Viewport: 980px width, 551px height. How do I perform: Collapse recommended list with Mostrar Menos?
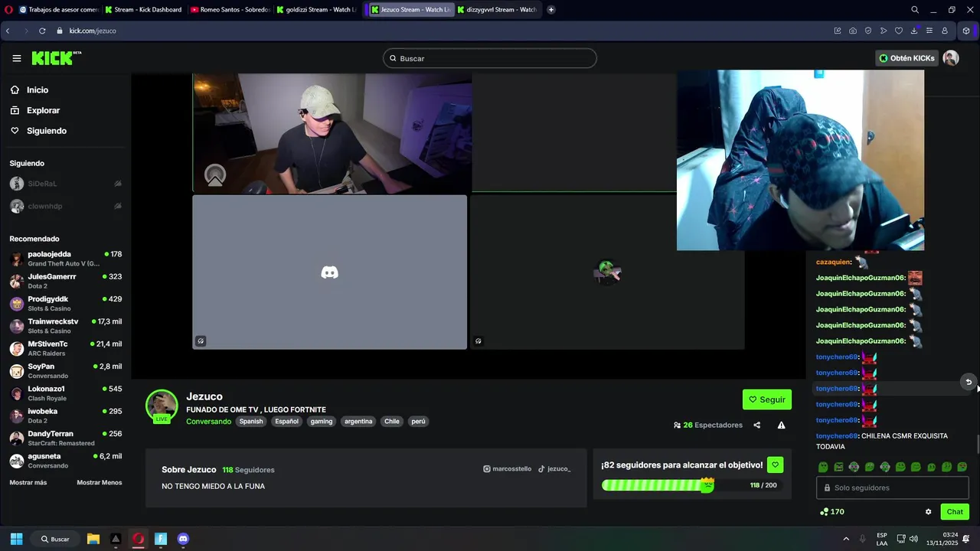[100, 483]
